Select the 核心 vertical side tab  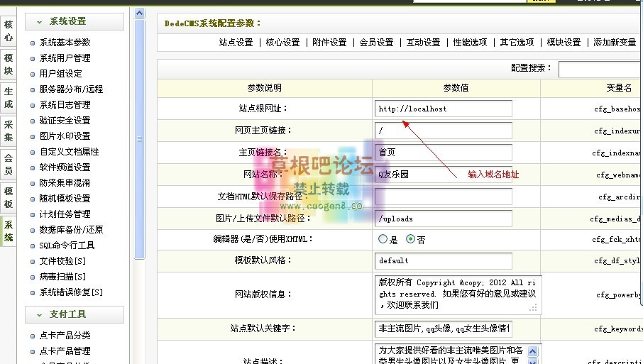point(9,31)
